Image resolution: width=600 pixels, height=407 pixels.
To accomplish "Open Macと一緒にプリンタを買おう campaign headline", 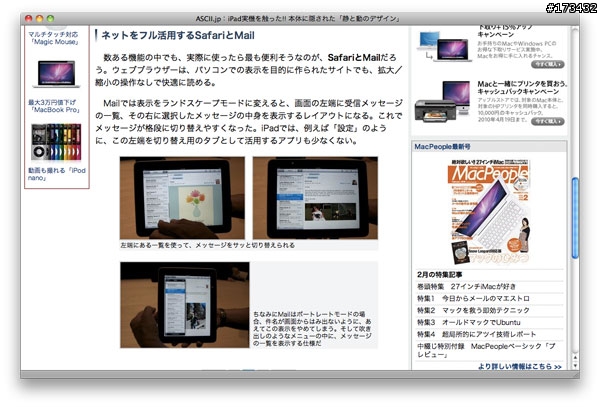I will pyautogui.click(x=521, y=88).
